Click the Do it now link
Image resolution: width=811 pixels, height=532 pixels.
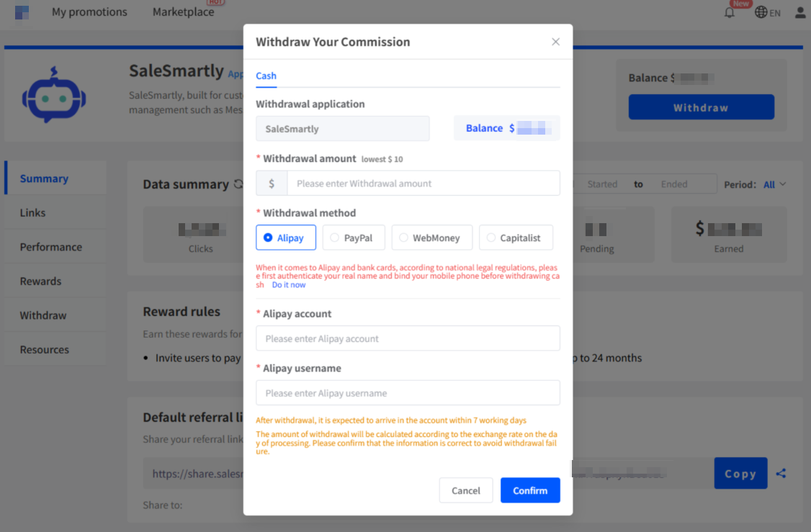(x=289, y=285)
